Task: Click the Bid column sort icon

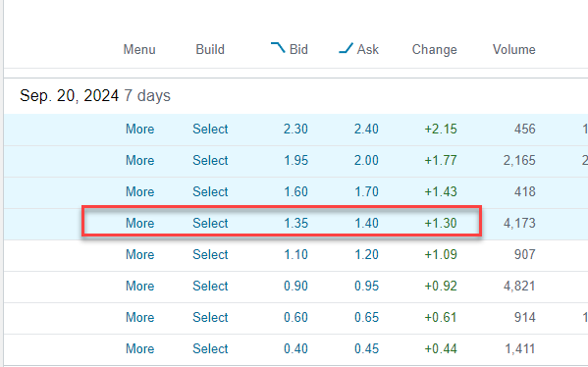Action: click(278, 48)
